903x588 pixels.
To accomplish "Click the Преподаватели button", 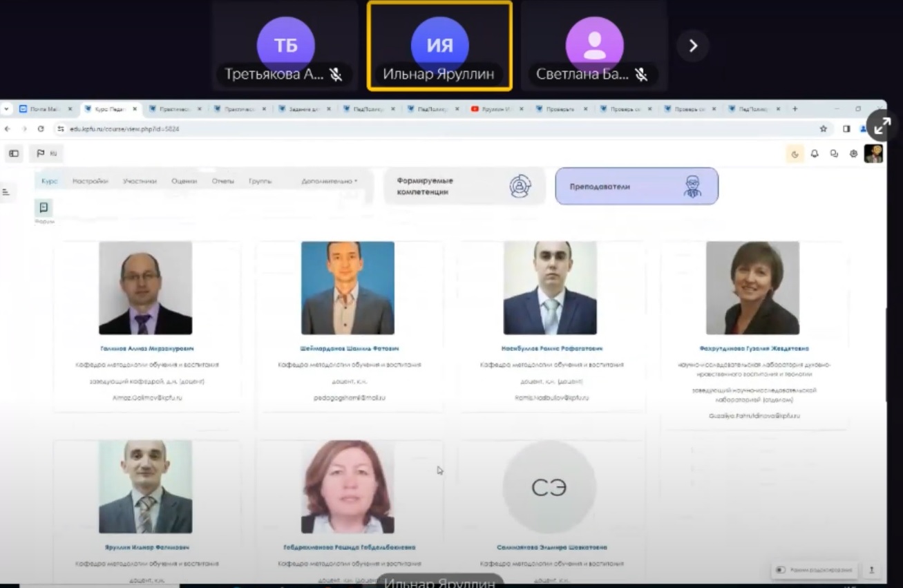I will coord(636,186).
